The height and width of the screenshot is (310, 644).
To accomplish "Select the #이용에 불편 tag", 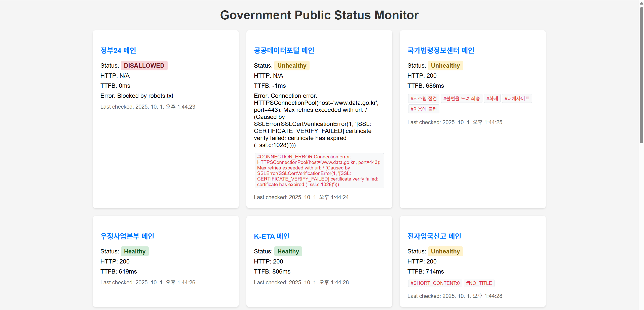I will 424,109.
